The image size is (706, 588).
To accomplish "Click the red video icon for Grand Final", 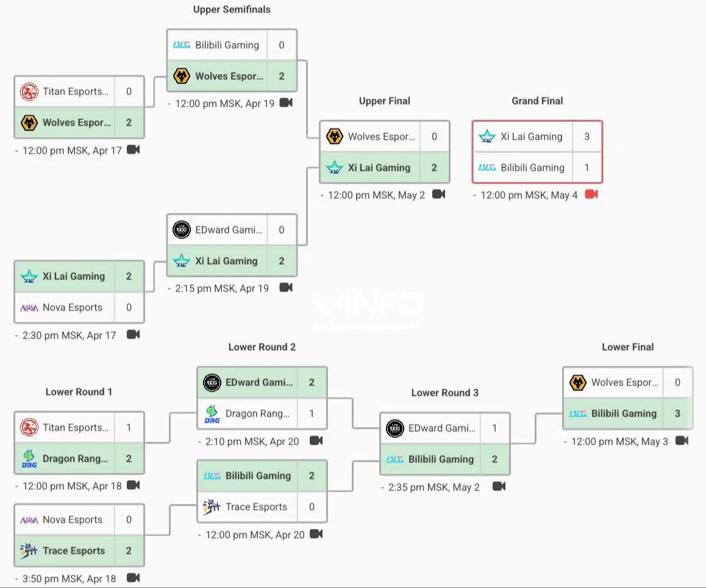I will 591,194.
